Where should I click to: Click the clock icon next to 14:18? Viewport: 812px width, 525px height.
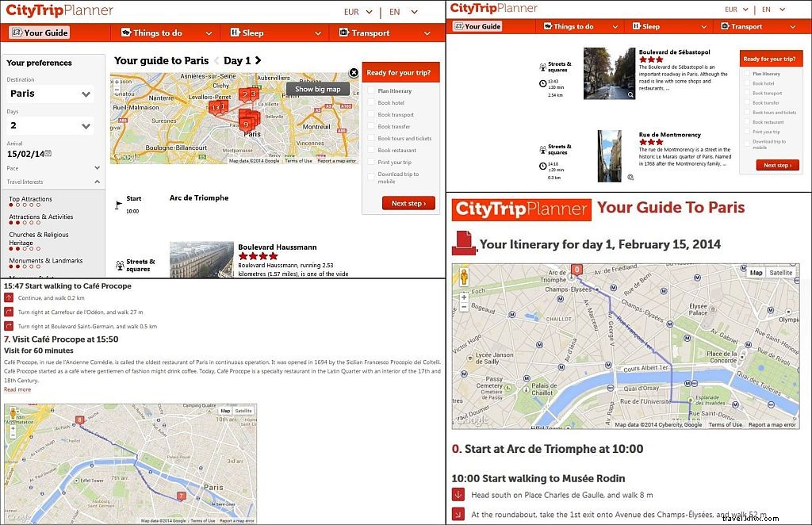(542, 166)
